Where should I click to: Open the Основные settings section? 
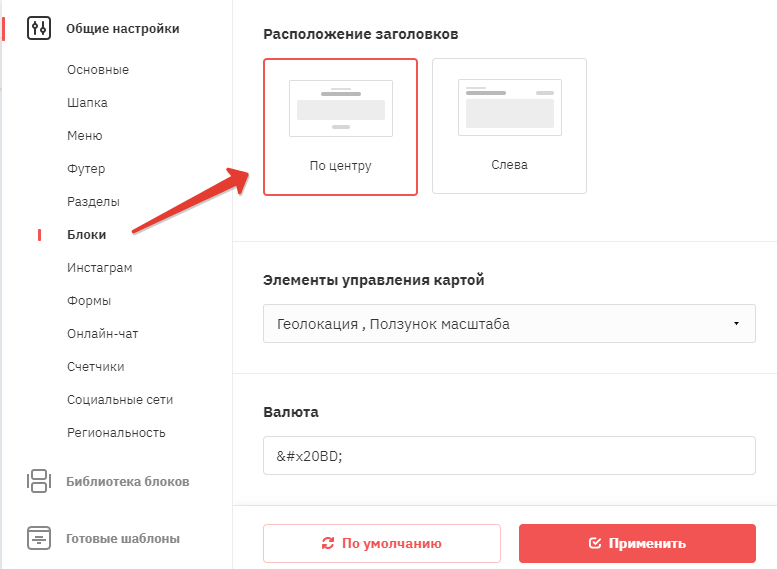[x=98, y=70]
